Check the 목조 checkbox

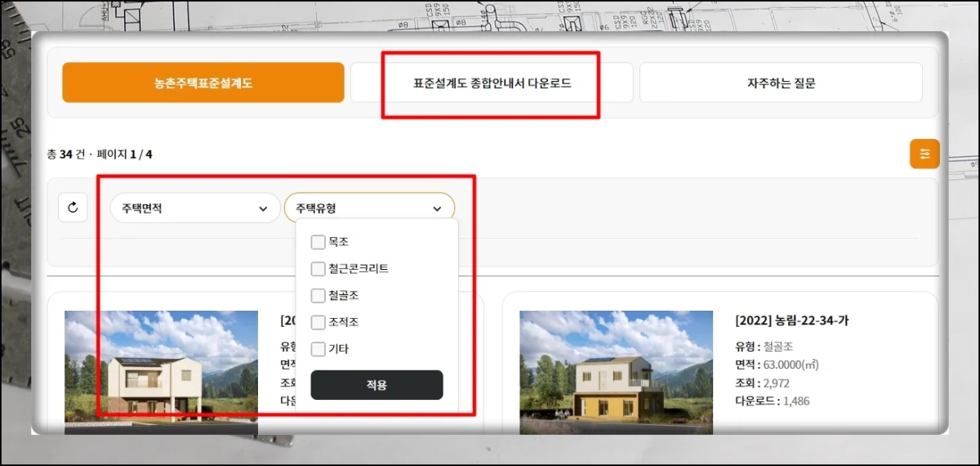318,242
